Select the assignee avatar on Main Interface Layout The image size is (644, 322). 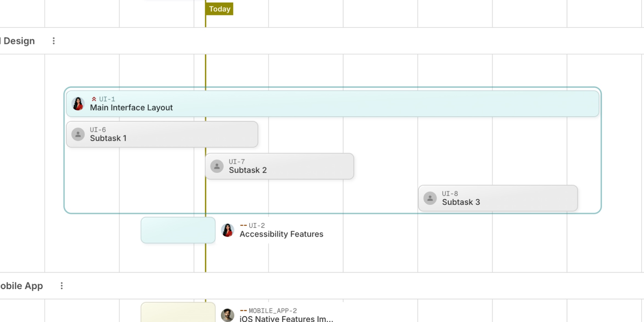click(78, 104)
